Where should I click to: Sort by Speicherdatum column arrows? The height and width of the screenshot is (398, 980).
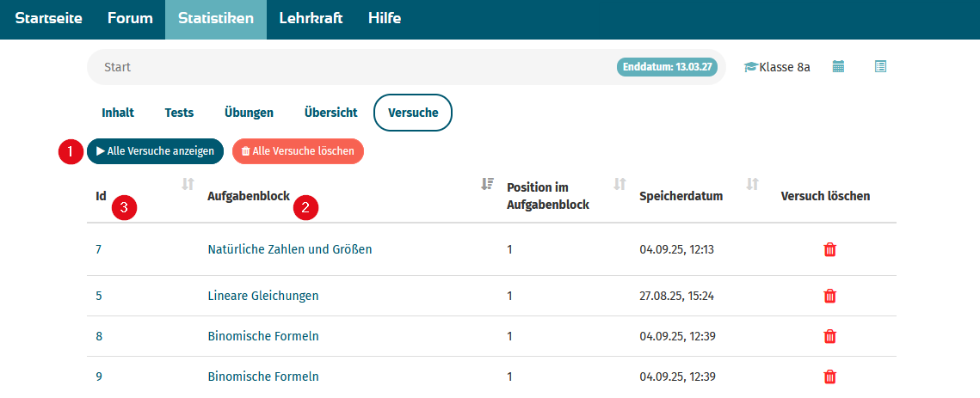tap(753, 184)
